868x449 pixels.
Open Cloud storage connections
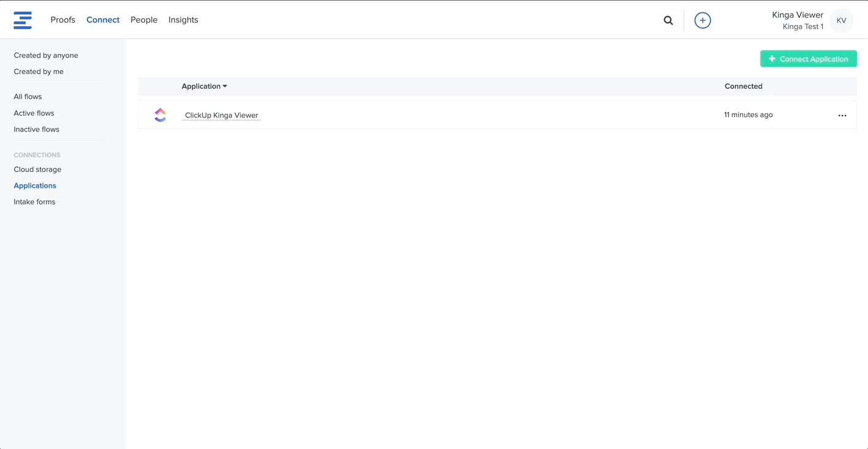[37, 169]
